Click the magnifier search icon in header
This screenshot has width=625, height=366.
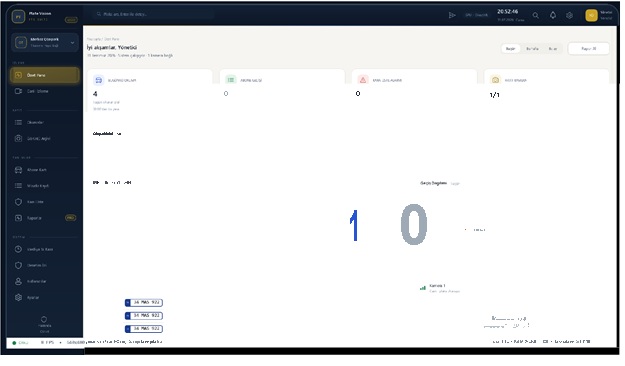[536, 15]
